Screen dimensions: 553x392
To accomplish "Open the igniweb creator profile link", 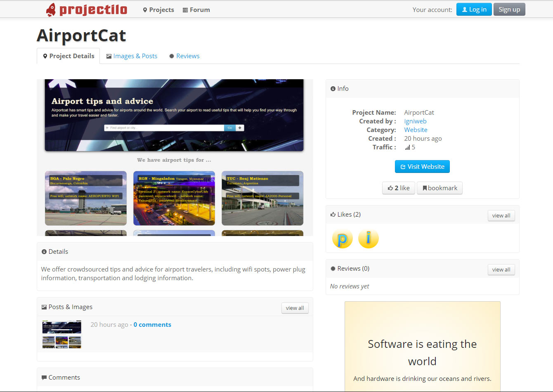I will pyautogui.click(x=415, y=121).
